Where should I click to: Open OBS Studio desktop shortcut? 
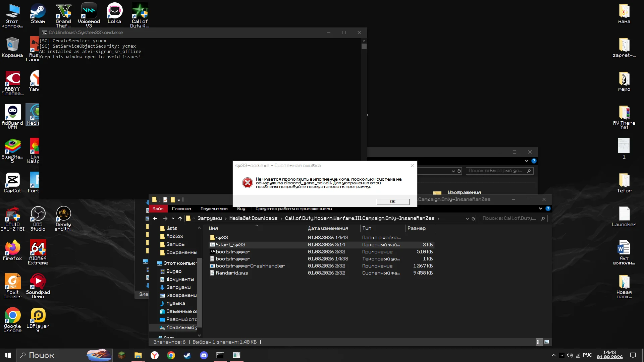tap(38, 219)
